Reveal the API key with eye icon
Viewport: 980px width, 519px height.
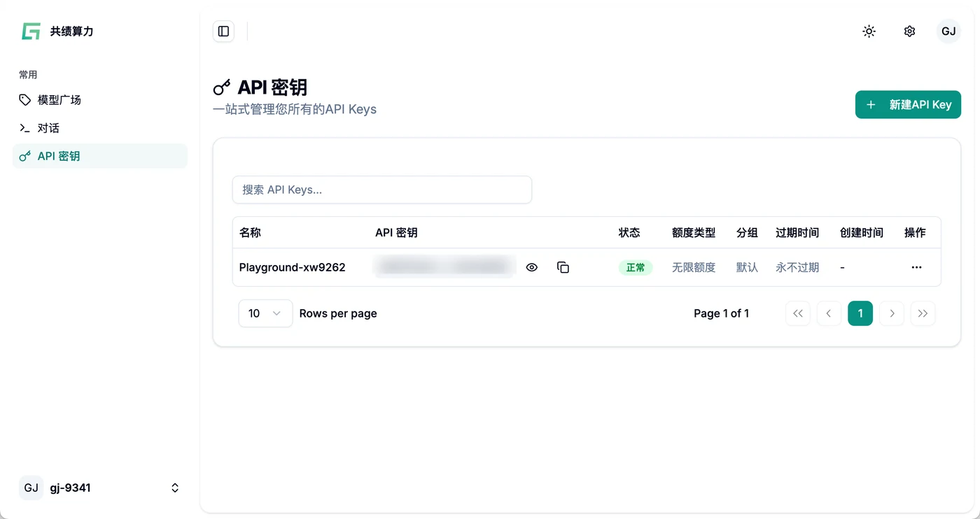tap(532, 267)
